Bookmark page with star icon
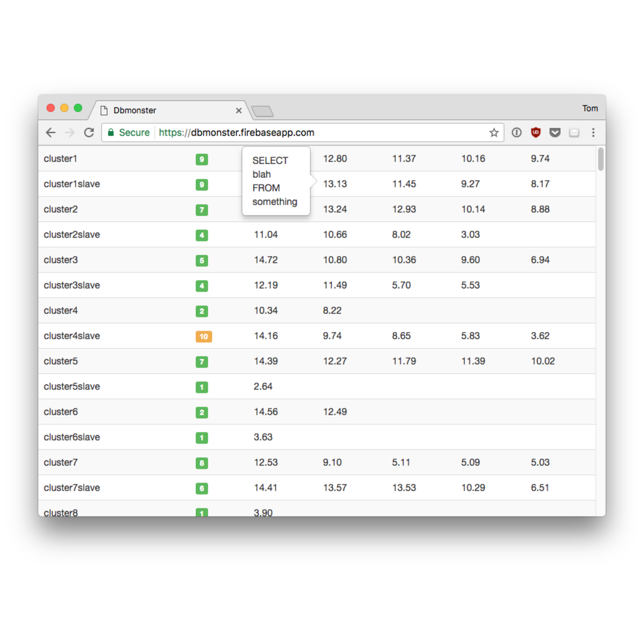Image resolution: width=644 pixels, height=644 pixels. tap(494, 132)
